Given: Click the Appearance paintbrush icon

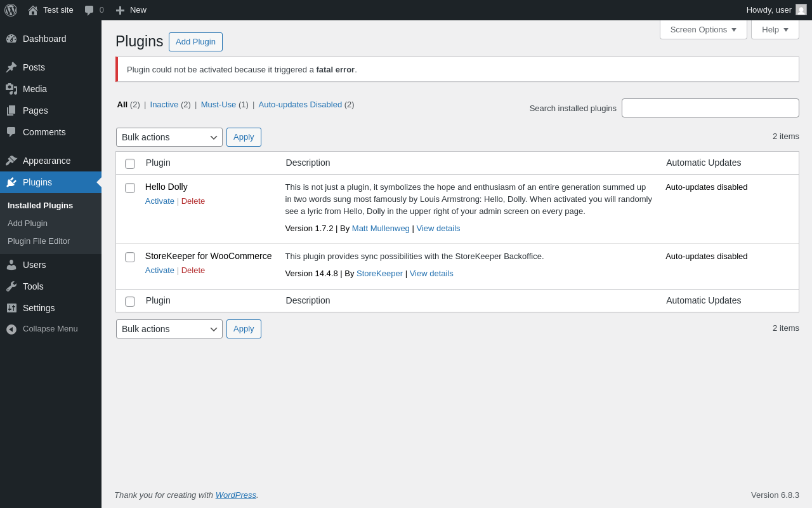Looking at the screenshot, I should tap(11, 161).
